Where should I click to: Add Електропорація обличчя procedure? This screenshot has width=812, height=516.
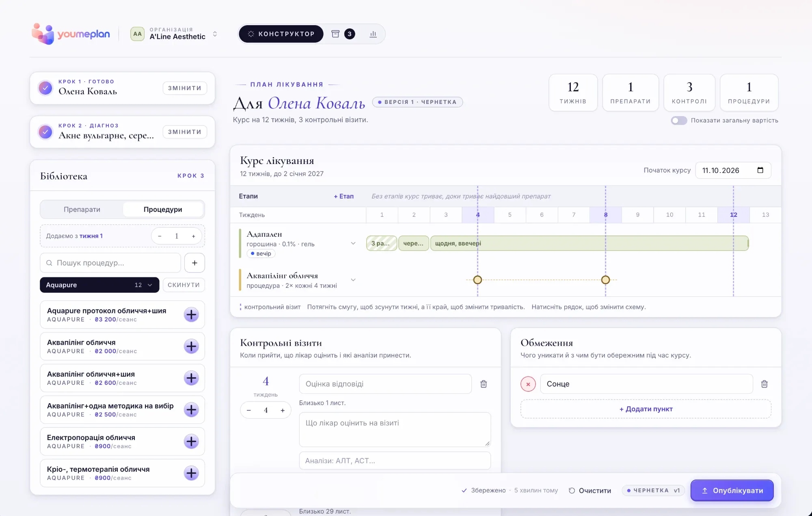click(x=191, y=441)
